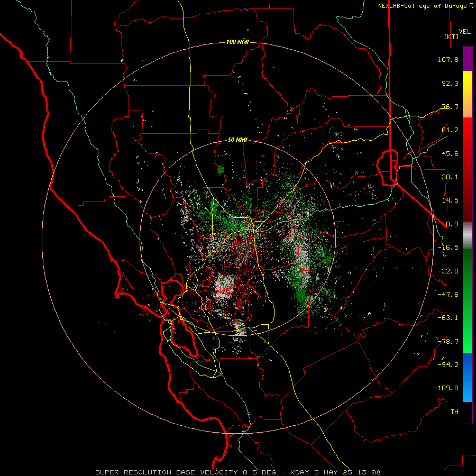Select the 76.7 scale value
The width and height of the screenshot is (476, 476).
point(450,106)
